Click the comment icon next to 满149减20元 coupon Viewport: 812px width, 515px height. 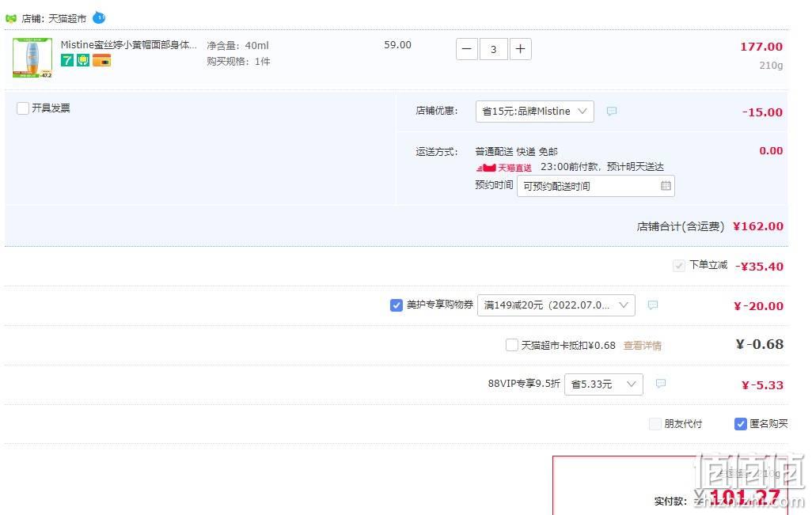coord(653,305)
